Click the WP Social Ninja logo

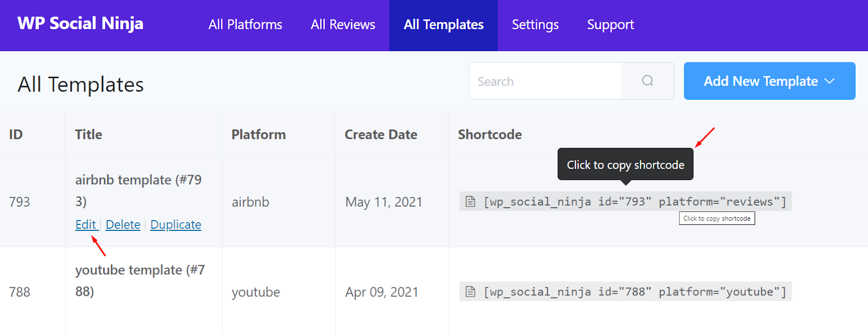coord(80,23)
